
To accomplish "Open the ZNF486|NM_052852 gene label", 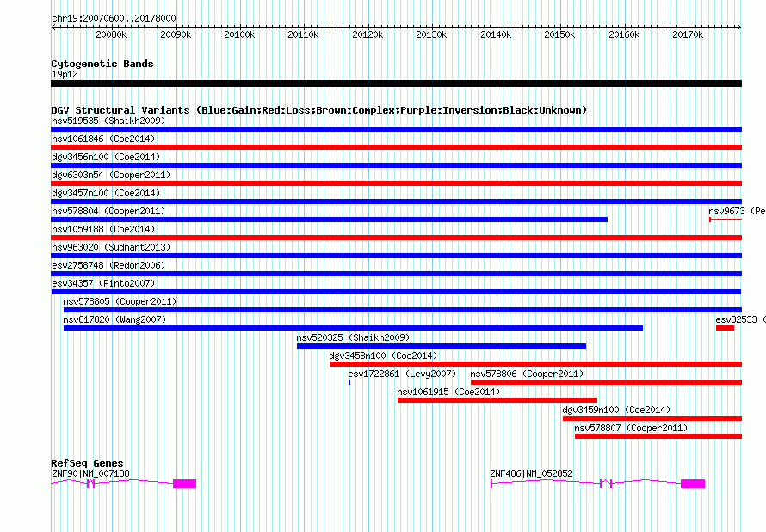I will click(x=532, y=473).
